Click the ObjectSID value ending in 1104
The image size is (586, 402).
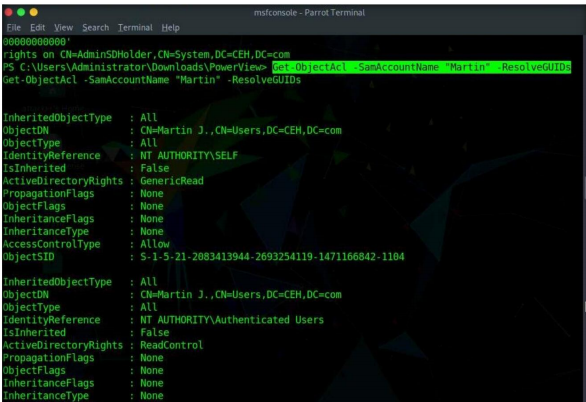[x=272, y=257]
